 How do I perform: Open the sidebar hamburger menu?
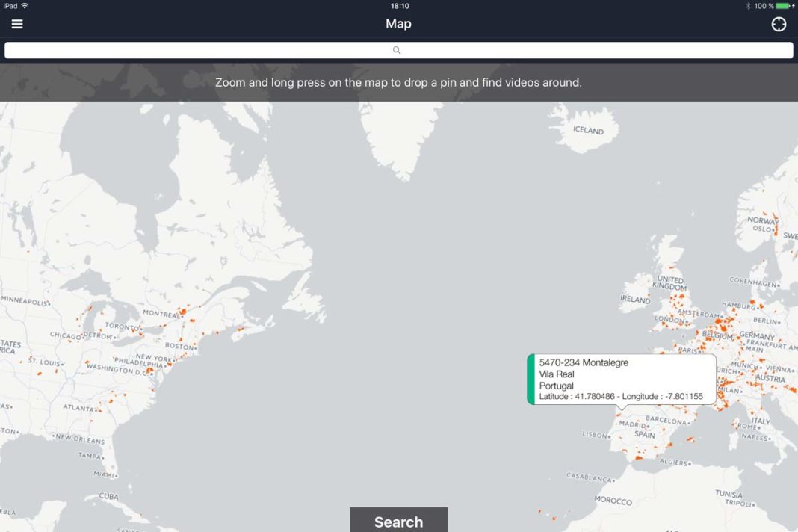point(16,23)
